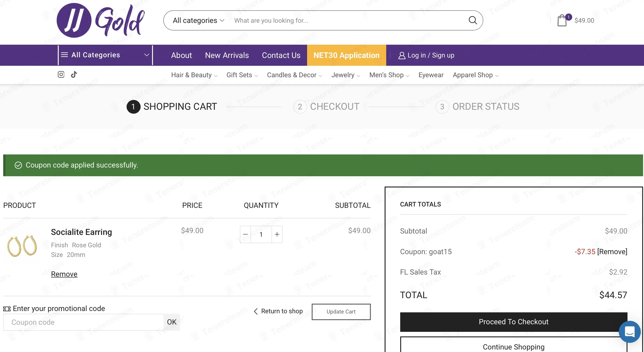The image size is (644, 352).
Task: Click the Enter your promotional code label
Action: (59, 308)
